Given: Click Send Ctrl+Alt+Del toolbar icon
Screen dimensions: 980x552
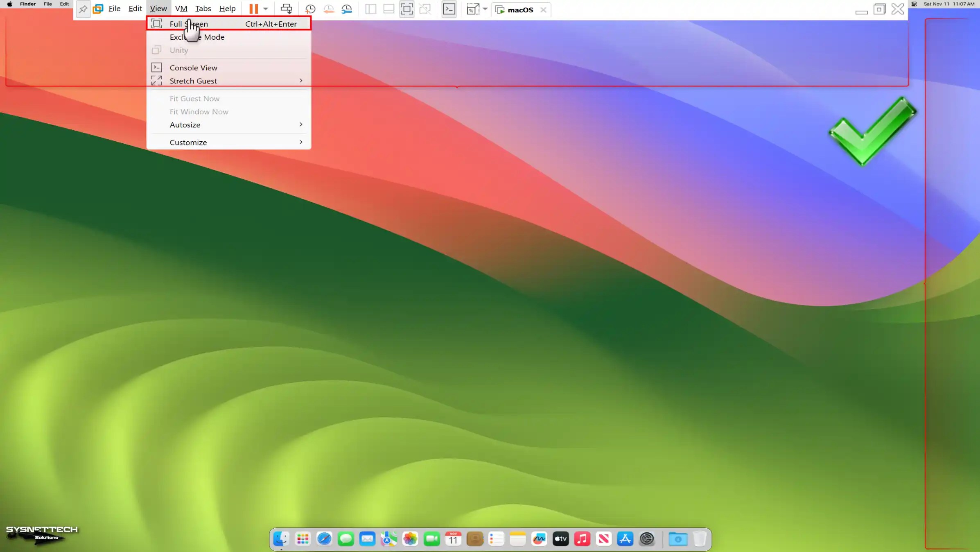Looking at the screenshot, I should [287, 9].
